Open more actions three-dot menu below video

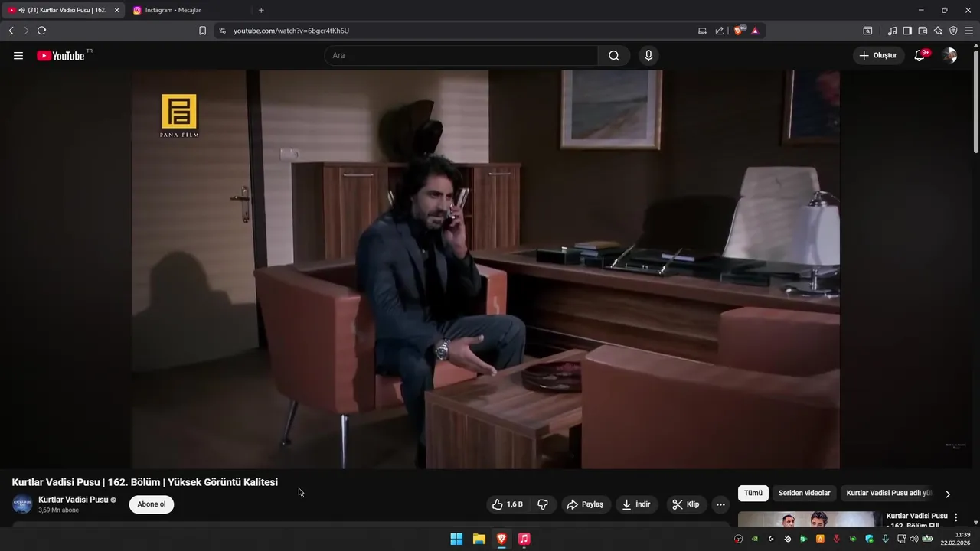pos(720,504)
